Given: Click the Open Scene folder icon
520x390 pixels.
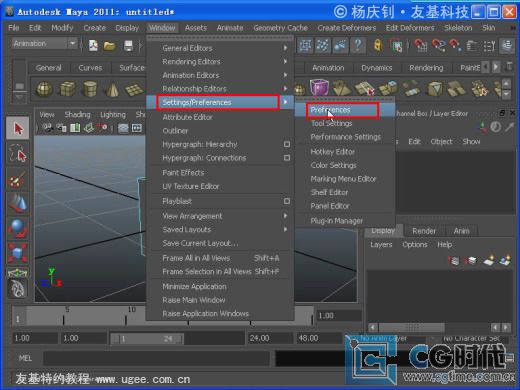Looking at the screenshot, I should click(x=109, y=45).
